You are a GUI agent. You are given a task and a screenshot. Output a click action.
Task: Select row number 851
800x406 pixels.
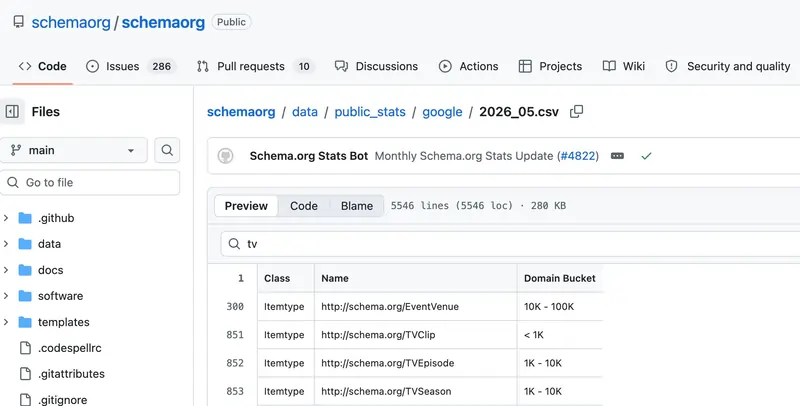235,335
